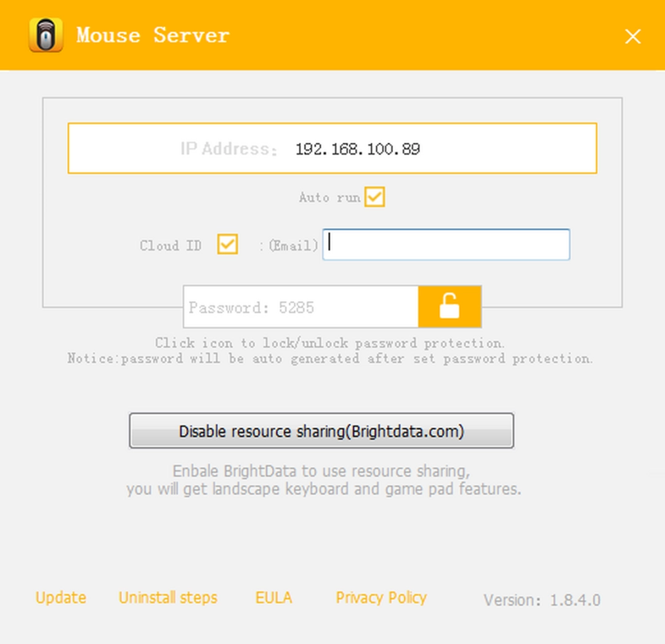Viewport: 665px width, 644px height.
Task: Click the BrightData resource sharing description text
Action: 323,480
